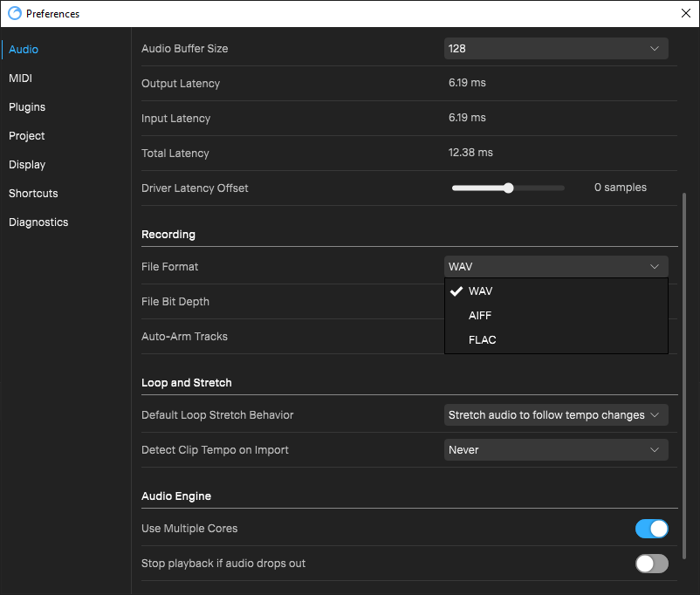Click the Input Latency label

(176, 119)
